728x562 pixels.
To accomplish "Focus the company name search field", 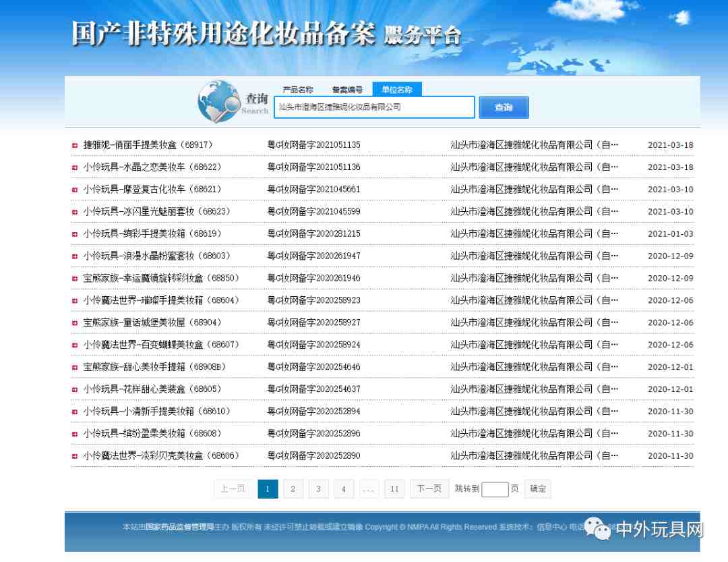I will (374, 107).
